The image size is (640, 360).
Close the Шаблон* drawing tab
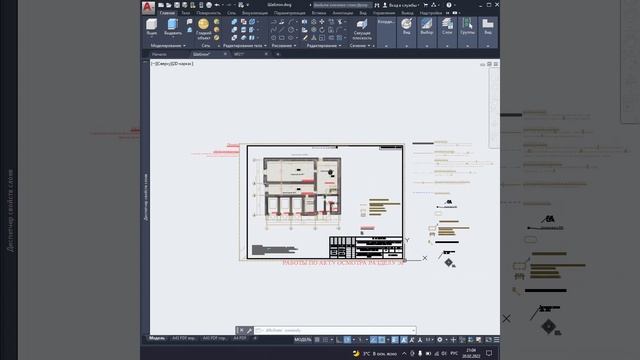[225, 54]
